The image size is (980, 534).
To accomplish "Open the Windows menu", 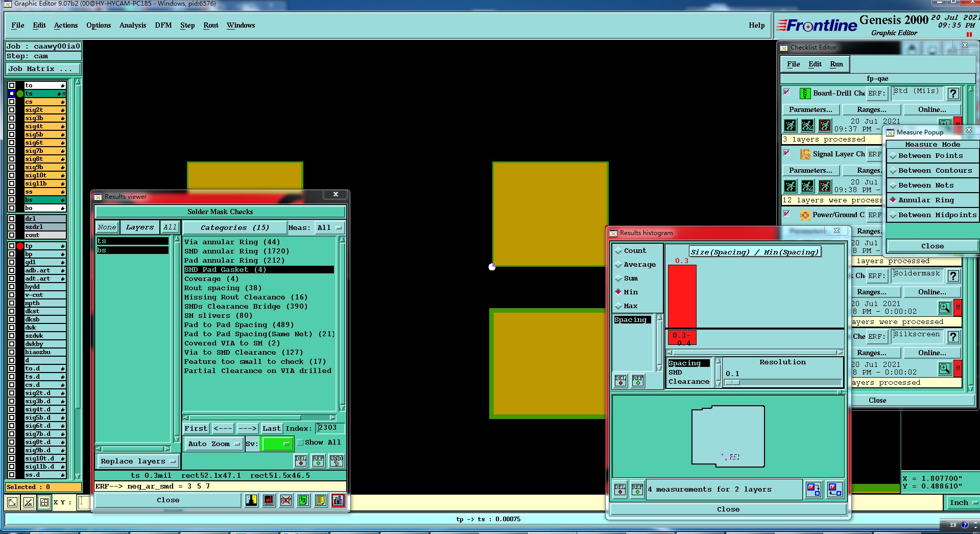I will click(x=241, y=26).
